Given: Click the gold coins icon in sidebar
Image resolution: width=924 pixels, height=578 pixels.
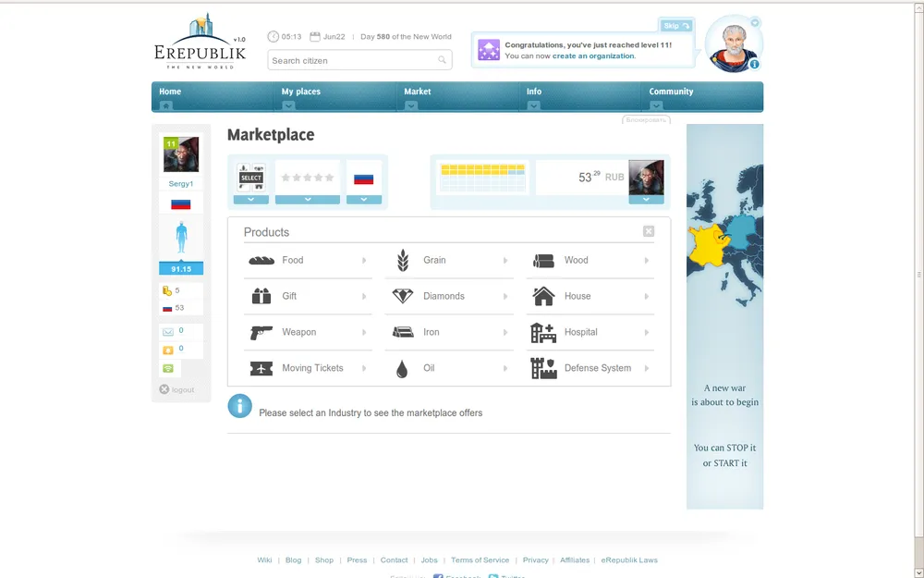Looking at the screenshot, I should pyautogui.click(x=167, y=290).
